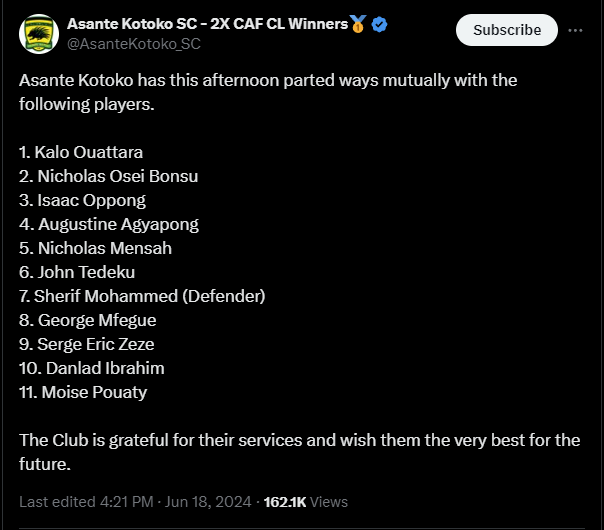Click the John Tedeku list entry

click(77, 272)
